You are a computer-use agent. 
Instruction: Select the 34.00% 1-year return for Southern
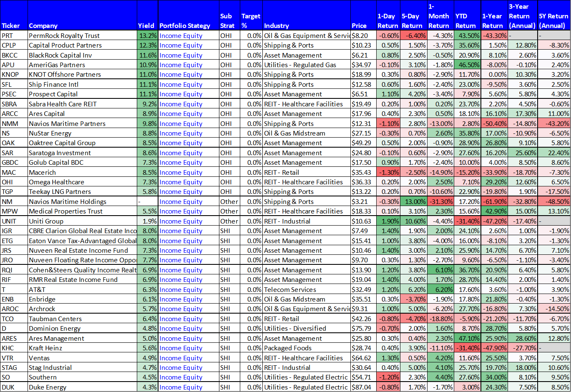(494, 377)
